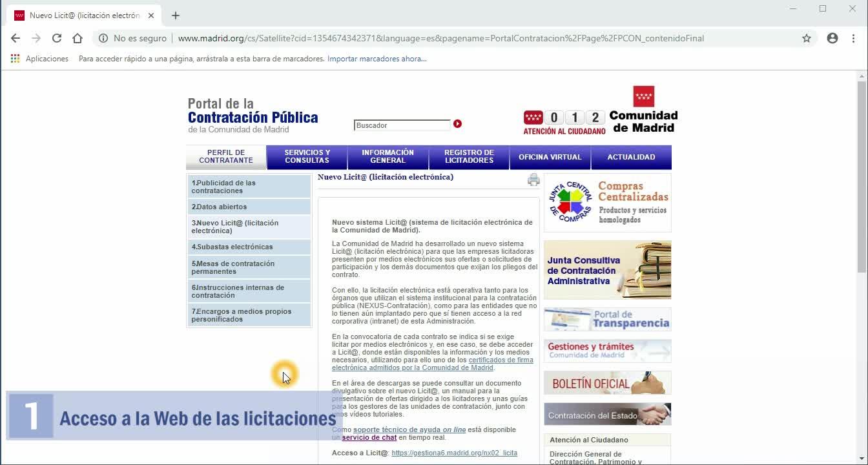Select '7.Encargos a medios propios personificados'
The width and height of the screenshot is (868, 465).
(x=249, y=315)
